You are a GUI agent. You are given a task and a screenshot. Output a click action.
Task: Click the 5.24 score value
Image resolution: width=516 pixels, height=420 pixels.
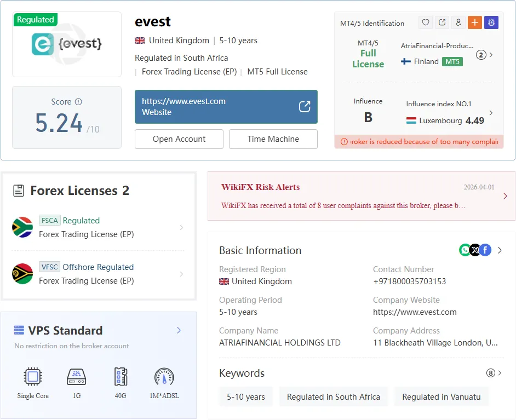(59, 123)
